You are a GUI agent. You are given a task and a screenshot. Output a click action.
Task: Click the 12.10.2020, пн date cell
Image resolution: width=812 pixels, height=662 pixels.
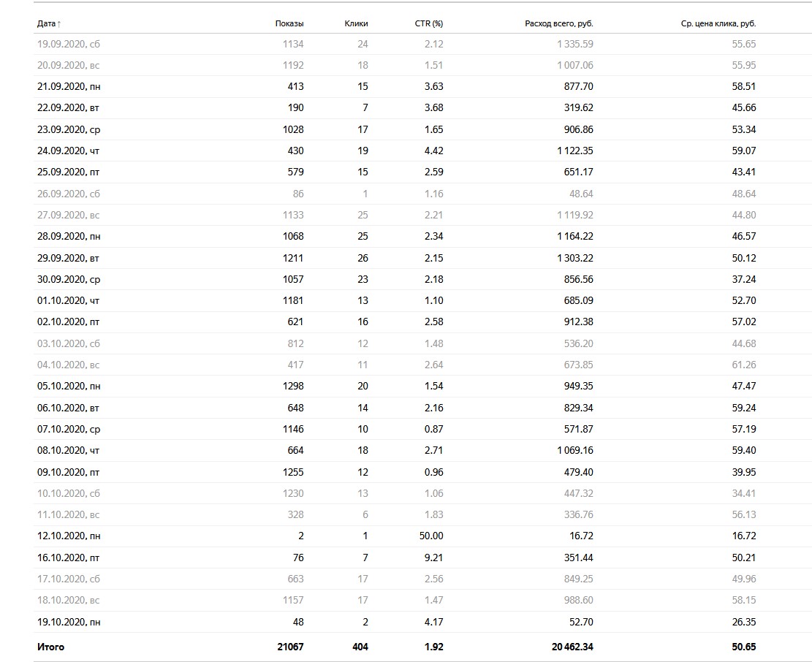[x=69, y=536]
